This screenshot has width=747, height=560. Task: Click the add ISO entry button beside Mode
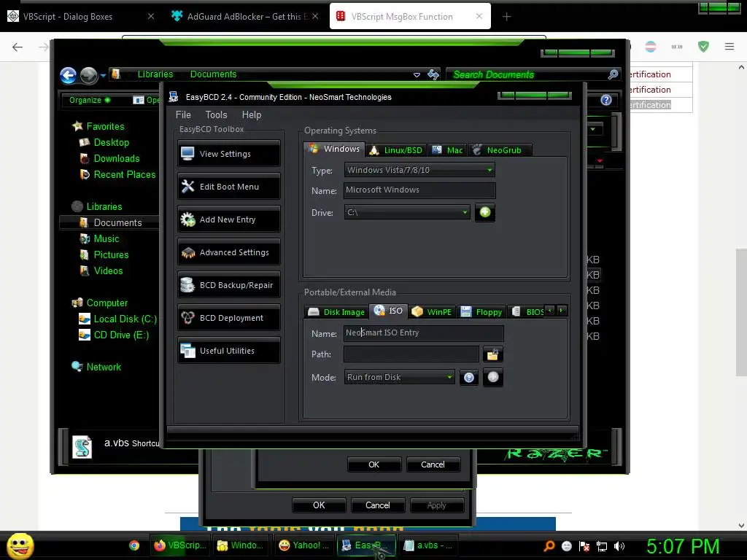point(493,377)
